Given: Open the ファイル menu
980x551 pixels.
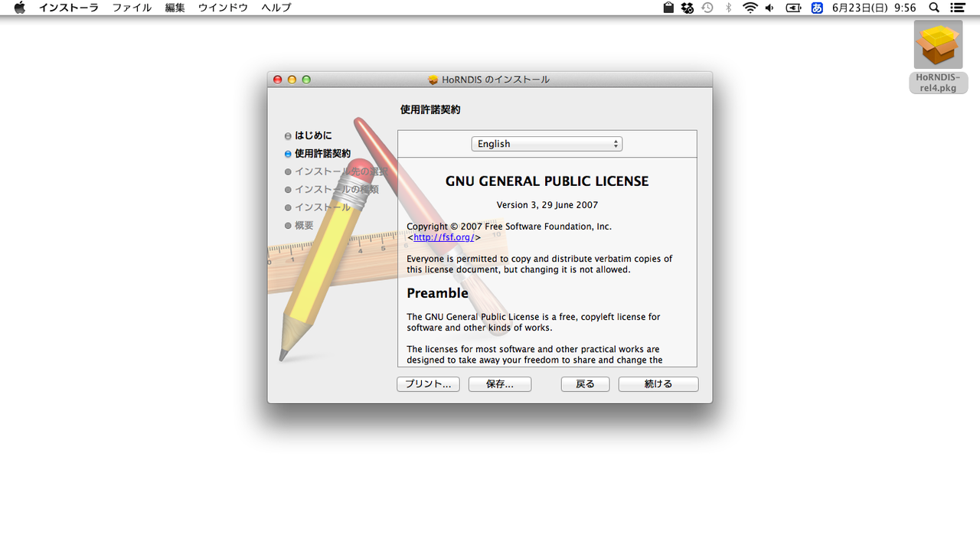Looking at the screenshot, I should pos(132,8).
